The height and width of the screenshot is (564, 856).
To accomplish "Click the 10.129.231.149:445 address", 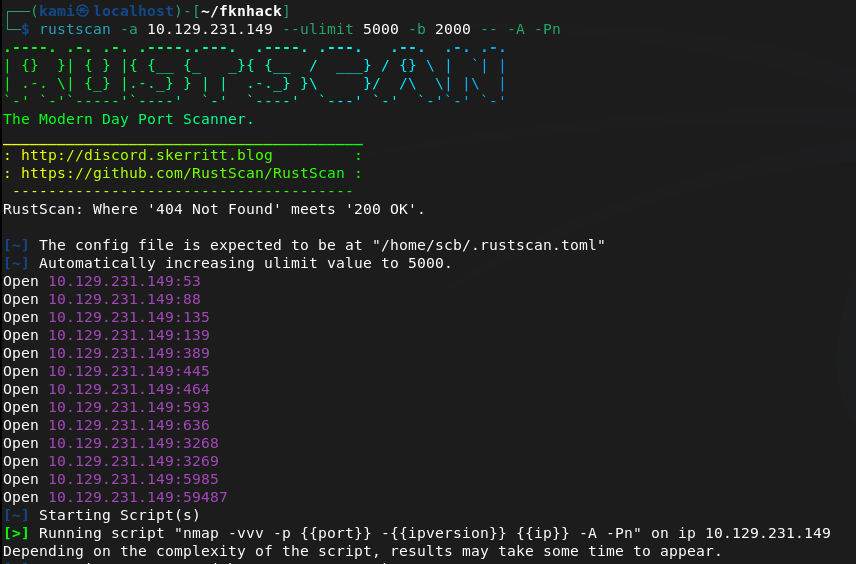I will coord(128,371).
